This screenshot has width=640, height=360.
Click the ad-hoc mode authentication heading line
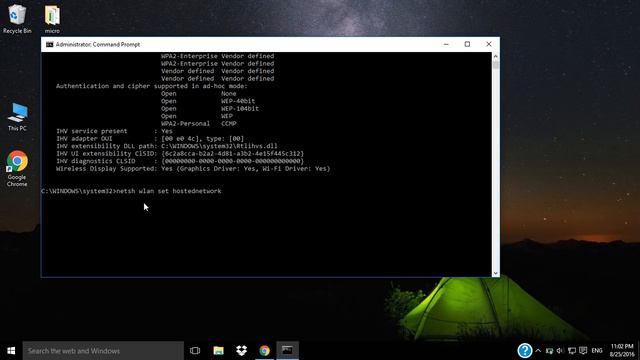(151, 86)
